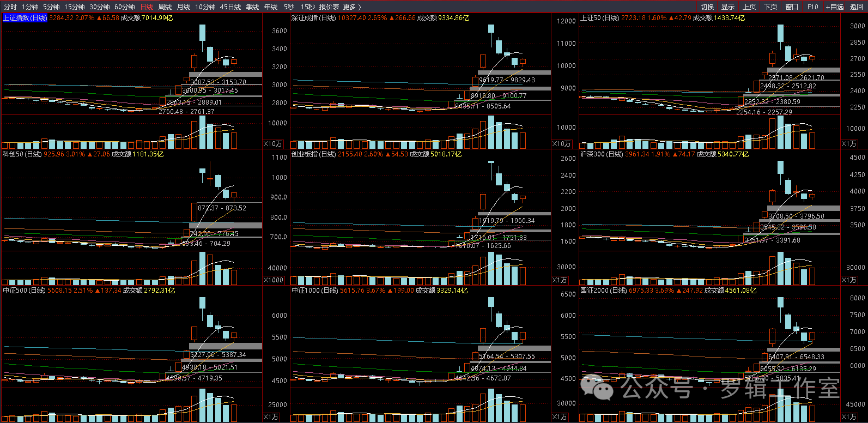This screenshot has height=423, width=868.
Task: Select the 45日线 period tab
Action: point(230,7)
